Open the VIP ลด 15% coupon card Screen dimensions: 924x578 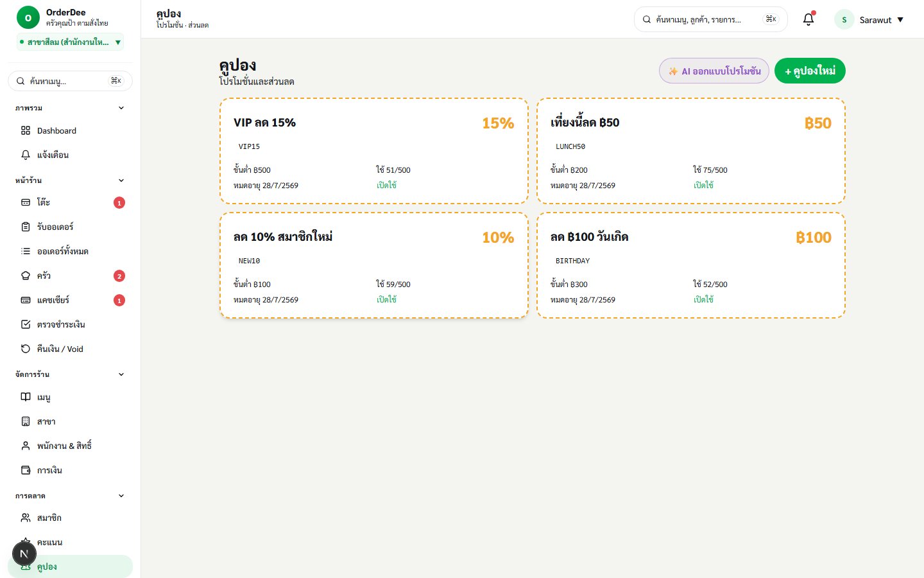point(374,151)
